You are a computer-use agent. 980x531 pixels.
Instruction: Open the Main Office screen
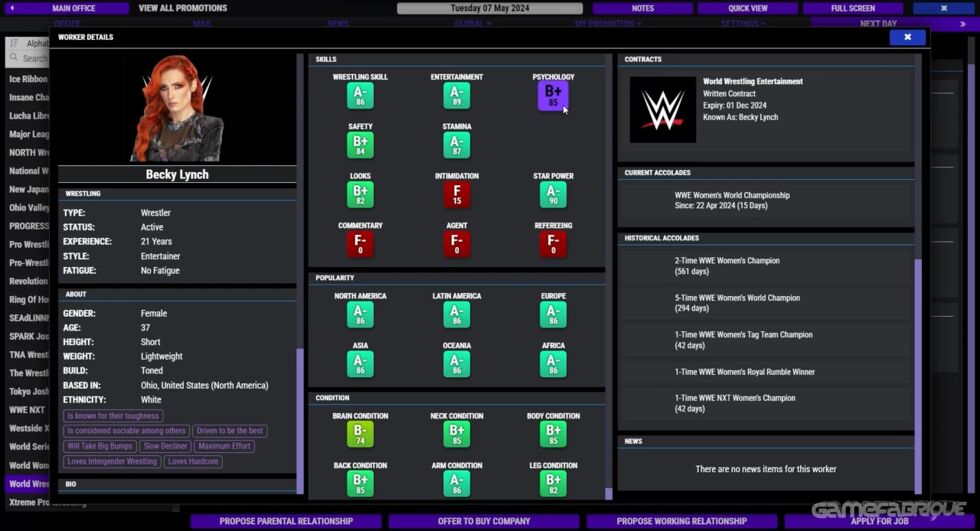pyautogui.click(x=74, y=8)
